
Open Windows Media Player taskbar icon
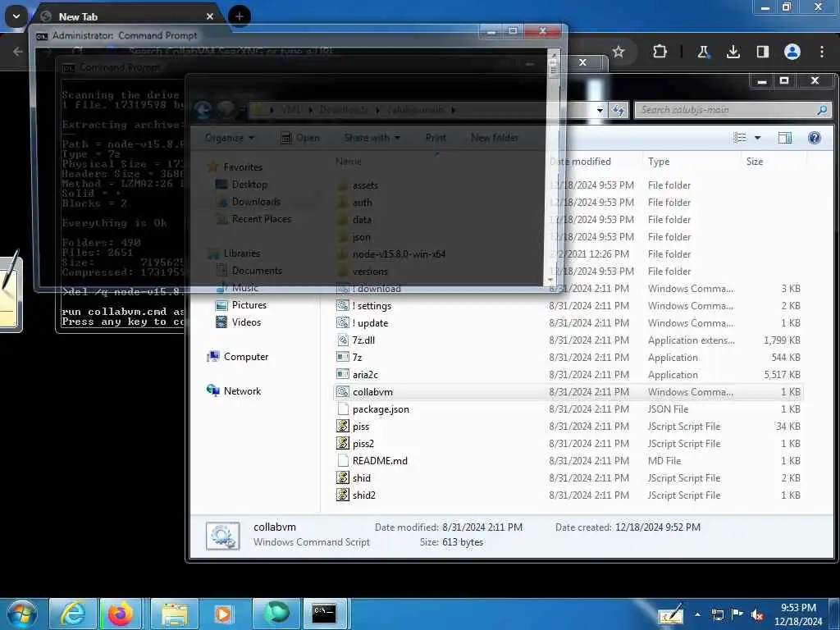223,614
